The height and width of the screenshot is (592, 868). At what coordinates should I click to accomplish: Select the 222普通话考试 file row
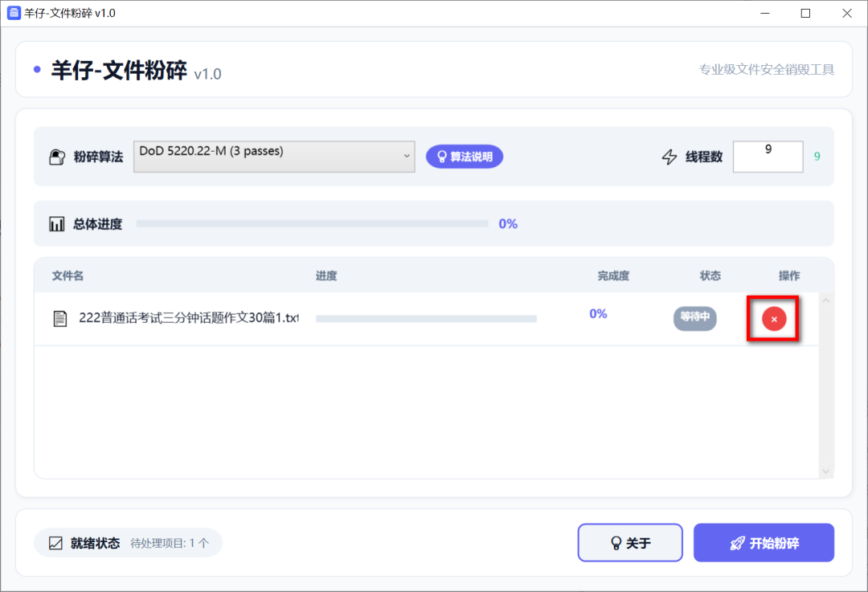pyautogui.click(x=188, y=318)
